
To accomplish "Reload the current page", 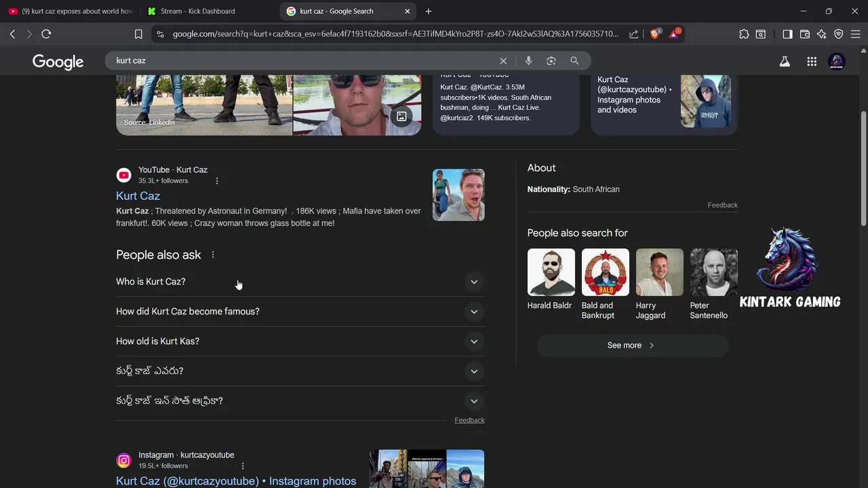I will pyautogui.click(x=46, y=34).
